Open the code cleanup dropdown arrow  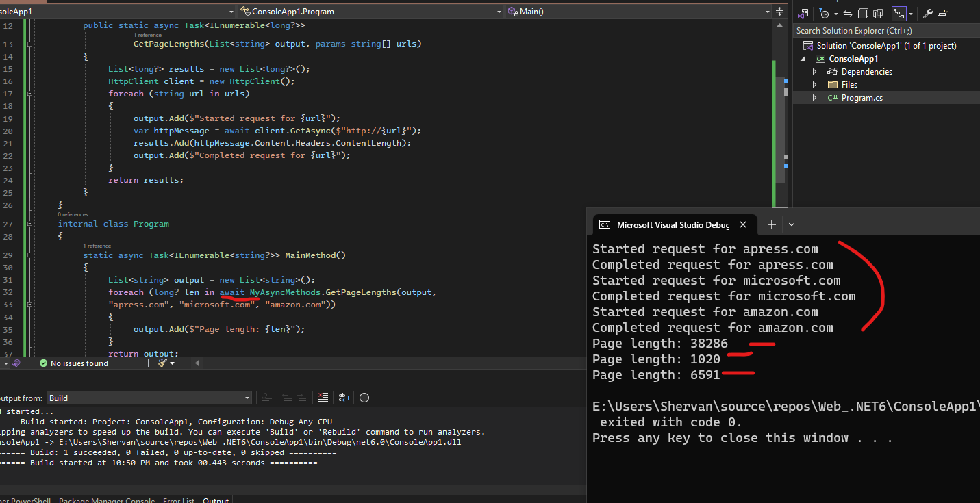172,363
